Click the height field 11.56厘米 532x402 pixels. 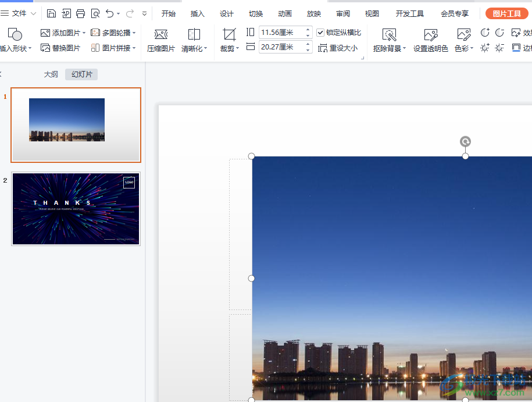pyautogui.click(x=281, y=32)
